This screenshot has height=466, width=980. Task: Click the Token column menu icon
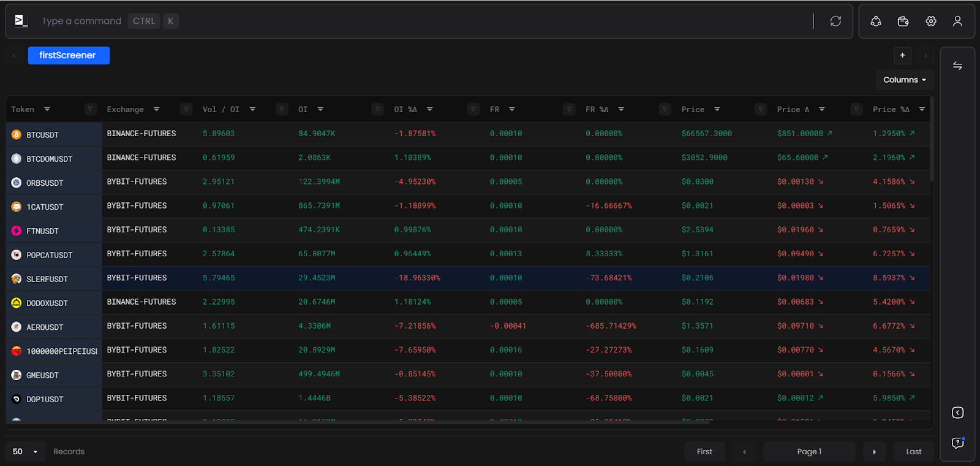(47, 109)
